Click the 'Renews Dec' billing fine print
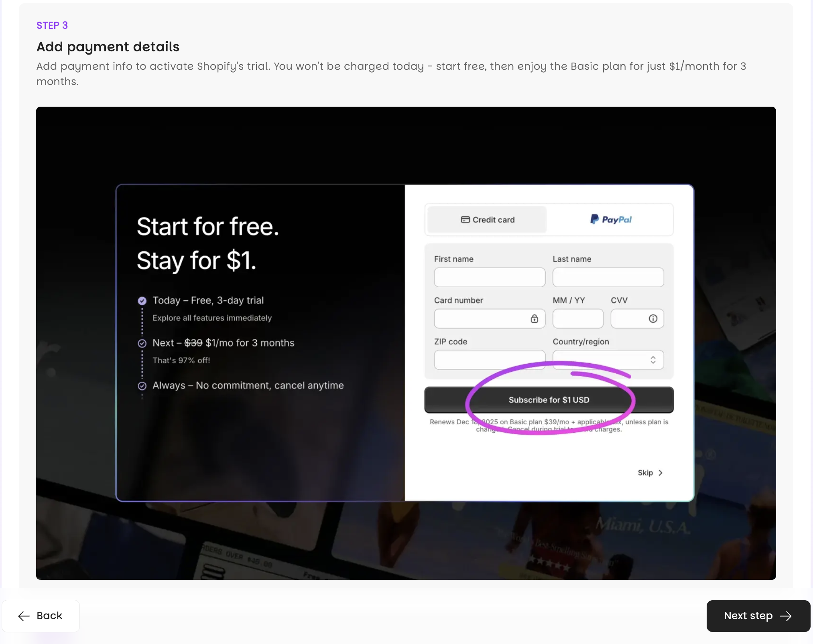 click(x=549, y=425)
